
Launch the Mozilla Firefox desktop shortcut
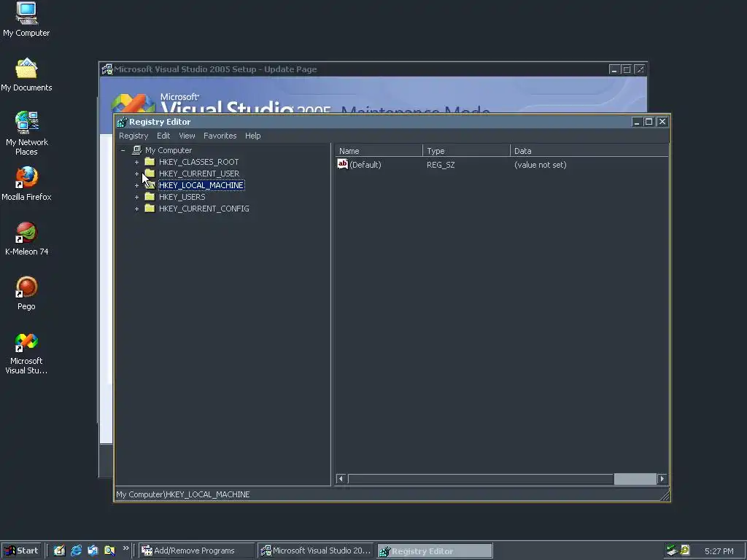point(26,183)
